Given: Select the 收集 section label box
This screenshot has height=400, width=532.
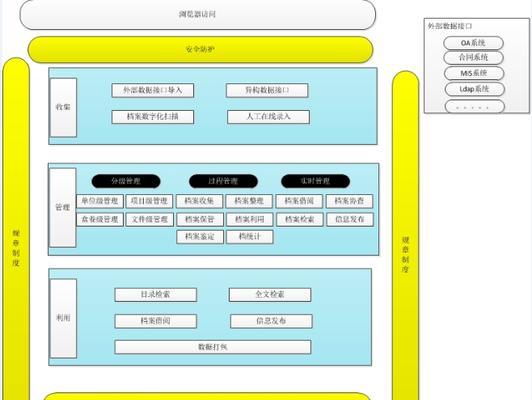Looking at the screenshot, I should (63, 107).
